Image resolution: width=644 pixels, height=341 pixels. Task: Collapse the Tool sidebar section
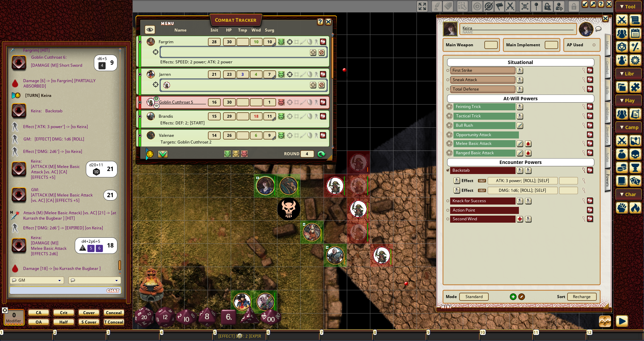tap(628, 7)
